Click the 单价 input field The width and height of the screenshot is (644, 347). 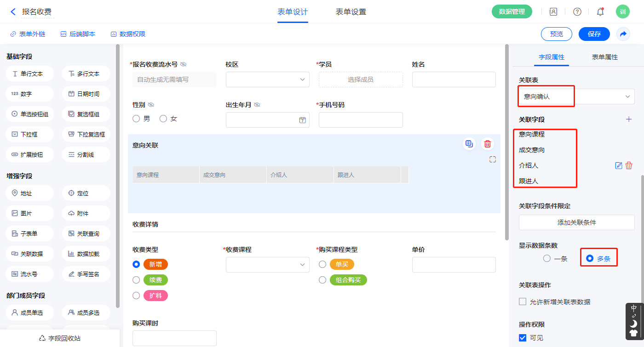point(454,265)
